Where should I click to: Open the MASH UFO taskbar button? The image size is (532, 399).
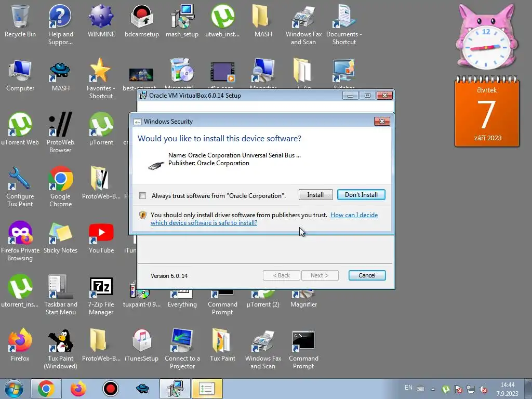point(142,389)
